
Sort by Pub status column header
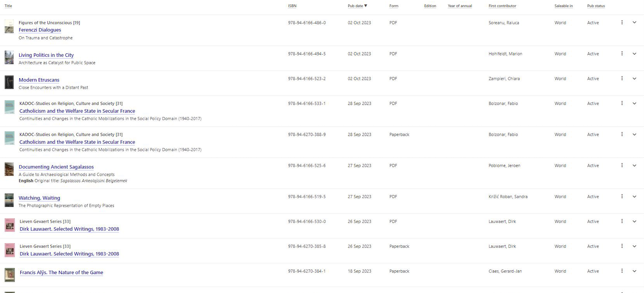tap(596, 6)
